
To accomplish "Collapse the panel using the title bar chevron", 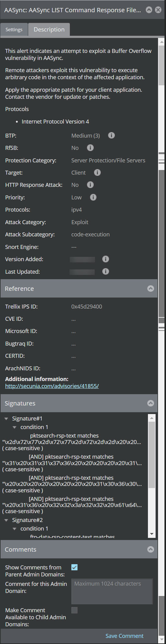I will click(149, 10).
